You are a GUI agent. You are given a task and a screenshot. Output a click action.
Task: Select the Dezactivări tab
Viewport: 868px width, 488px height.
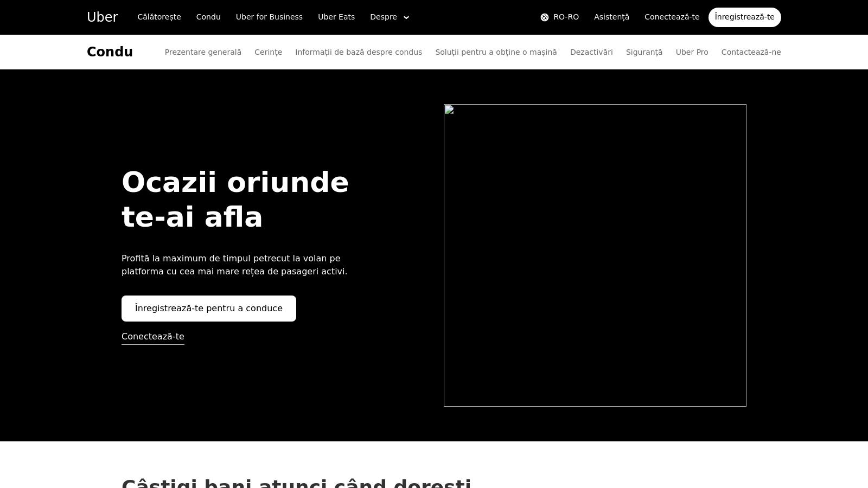(591, 52)
